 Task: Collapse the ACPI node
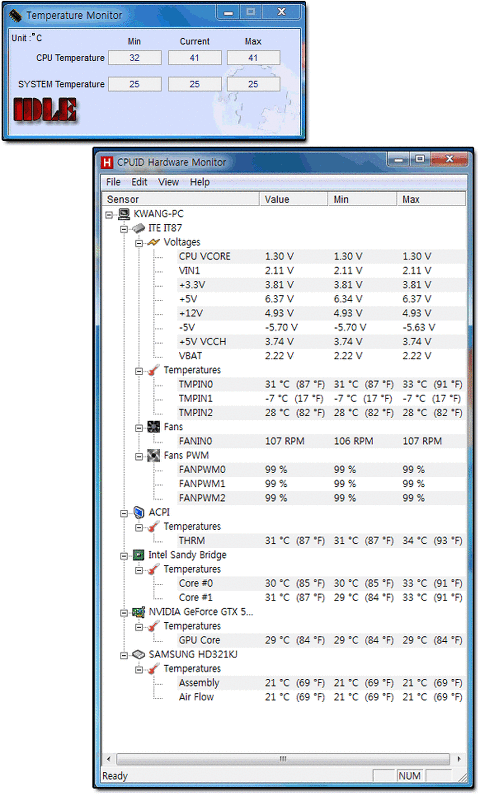(x=124, y=513)
